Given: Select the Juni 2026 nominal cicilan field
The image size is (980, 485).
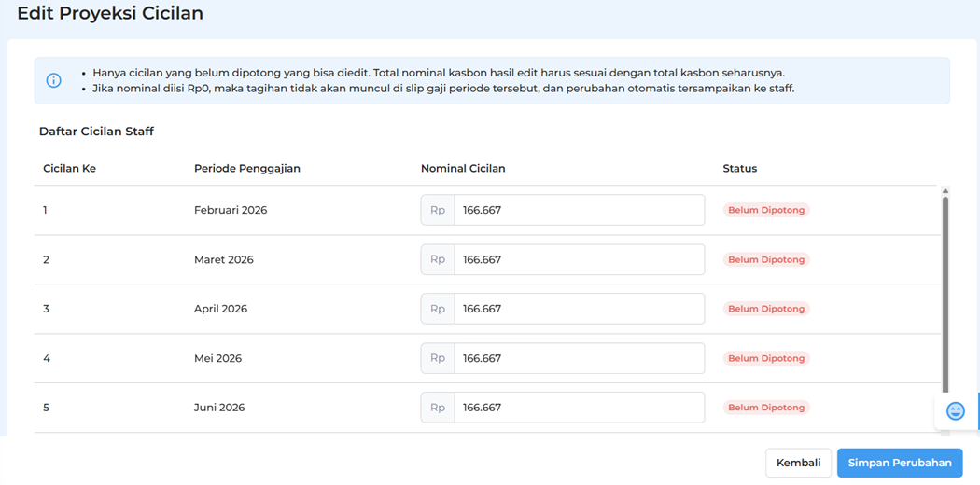Looking at the screenshot, I should click(579, 408).
